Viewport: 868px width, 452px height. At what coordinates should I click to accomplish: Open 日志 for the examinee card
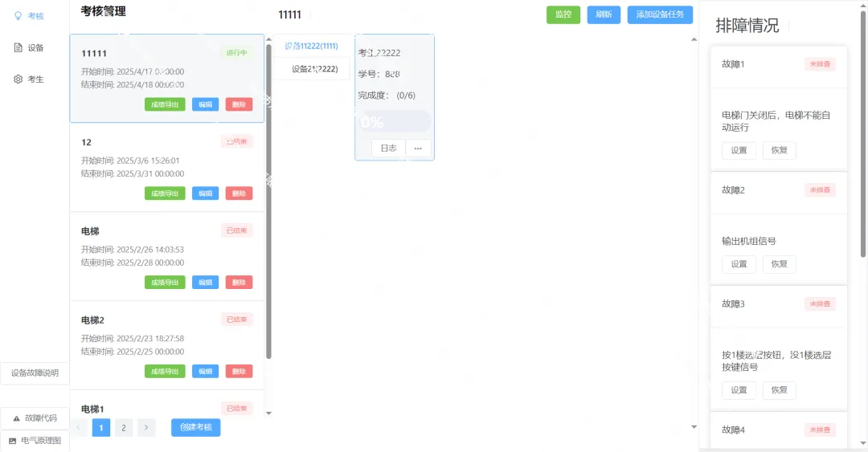(389, 149)
